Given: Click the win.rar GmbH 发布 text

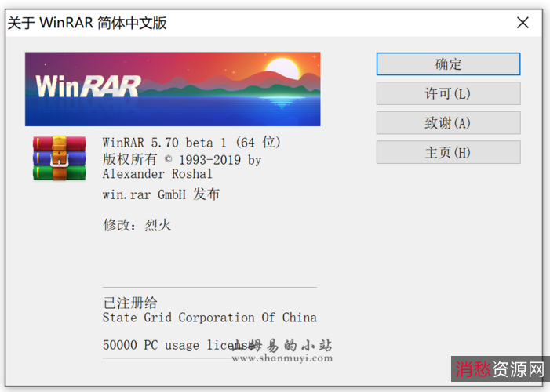Looking at the screenshot, I should [161, 194].
